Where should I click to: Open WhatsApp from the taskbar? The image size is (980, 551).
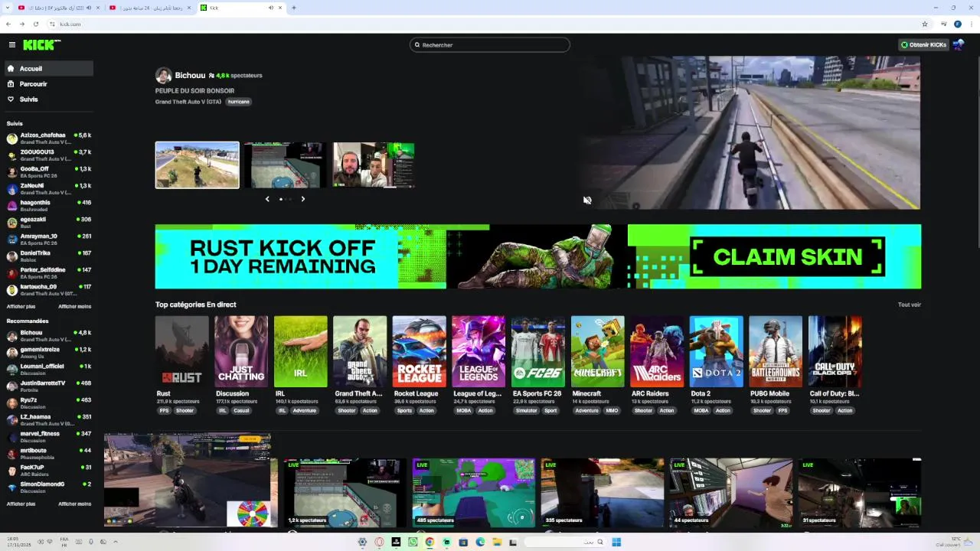pyautogui.click(x=413, y=542)
